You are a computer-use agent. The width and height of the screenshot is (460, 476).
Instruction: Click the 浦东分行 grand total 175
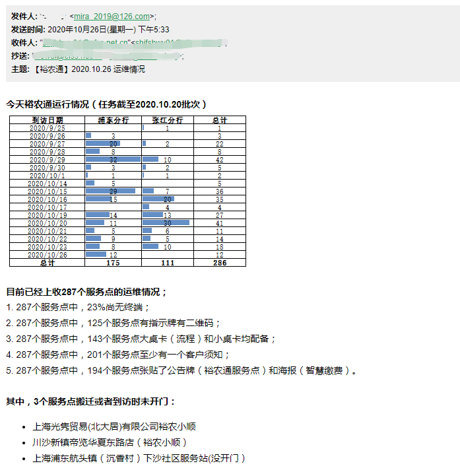(x=113, y=263)
